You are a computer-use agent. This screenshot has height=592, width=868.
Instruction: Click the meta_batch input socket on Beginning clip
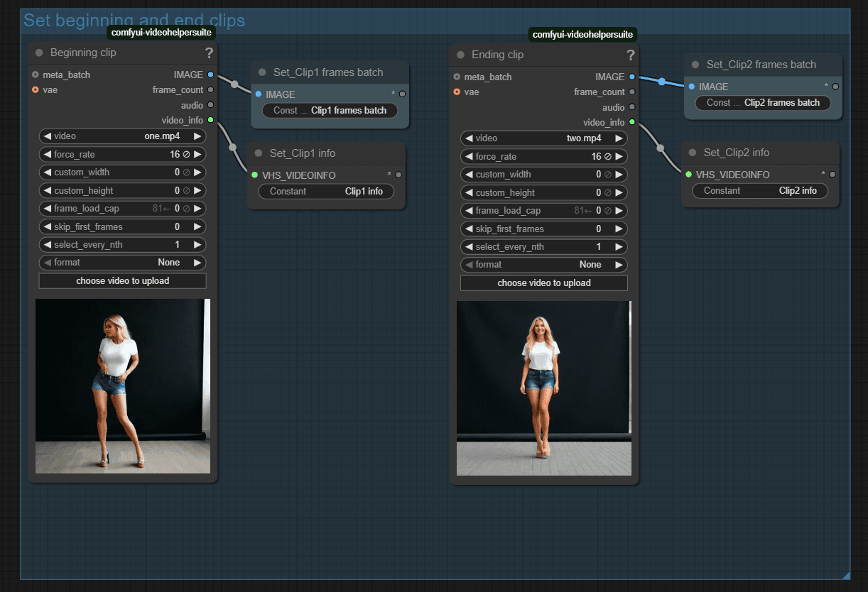tap(35, 75)
